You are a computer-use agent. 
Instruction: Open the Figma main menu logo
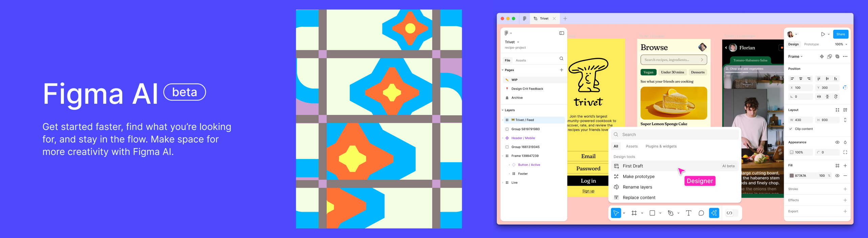pos(506,33)
